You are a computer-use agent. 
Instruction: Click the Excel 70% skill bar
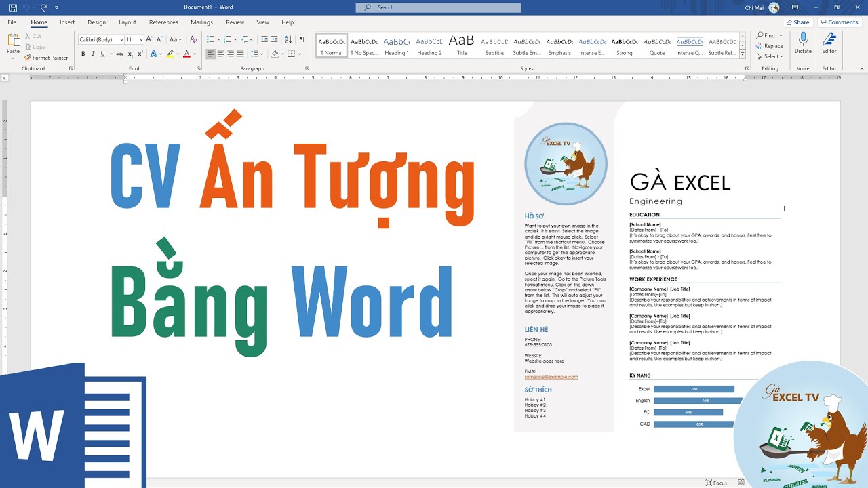click(x=694, y=389)
